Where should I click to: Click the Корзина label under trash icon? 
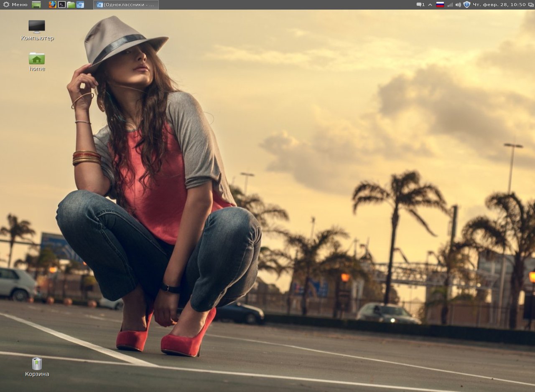[37, 374]
